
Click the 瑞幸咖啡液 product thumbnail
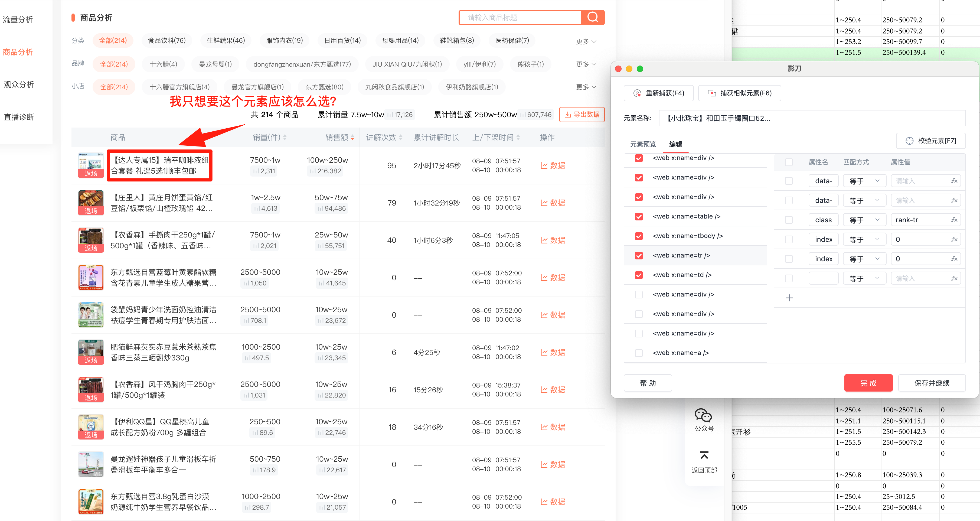click(x=90, y=165)
